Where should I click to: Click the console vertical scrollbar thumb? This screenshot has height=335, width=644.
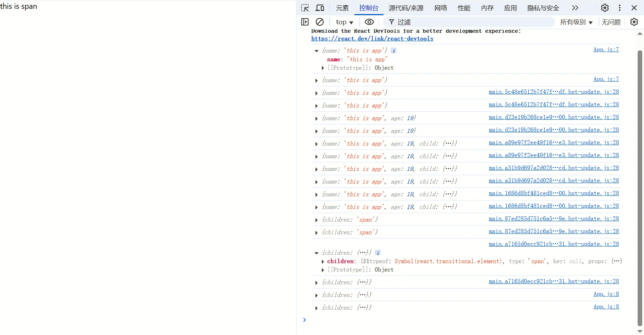click(x=640, y=187)
